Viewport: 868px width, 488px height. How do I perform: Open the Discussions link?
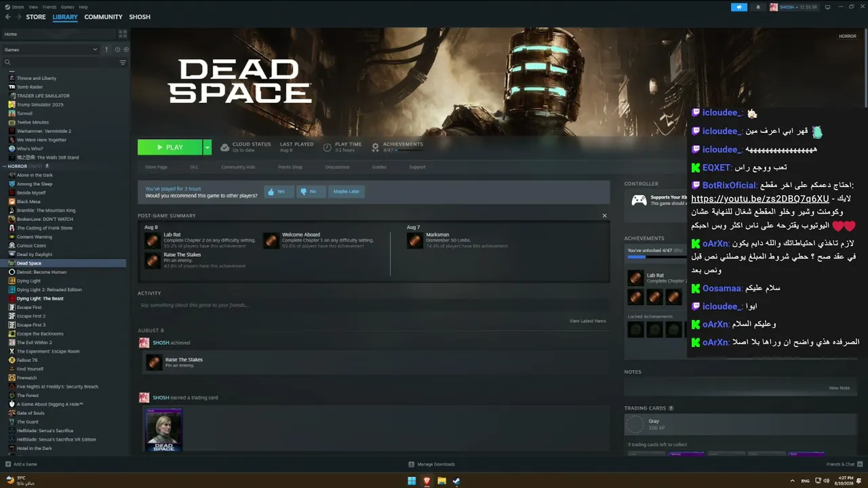point(337,167)
